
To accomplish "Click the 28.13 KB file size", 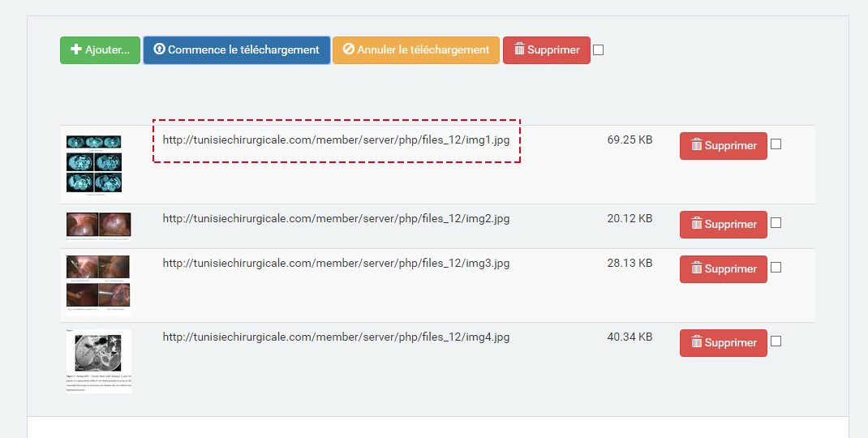I will [x=630, y=264].
